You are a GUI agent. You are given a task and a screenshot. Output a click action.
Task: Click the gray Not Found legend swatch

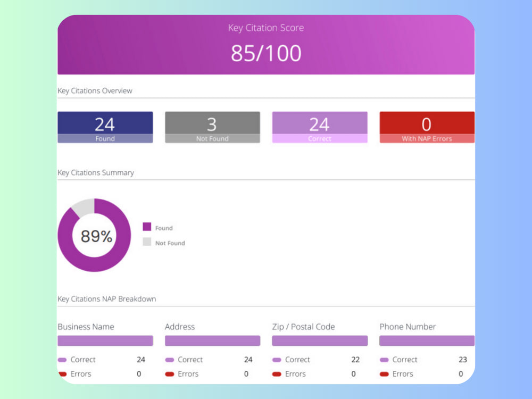[147, 242]
